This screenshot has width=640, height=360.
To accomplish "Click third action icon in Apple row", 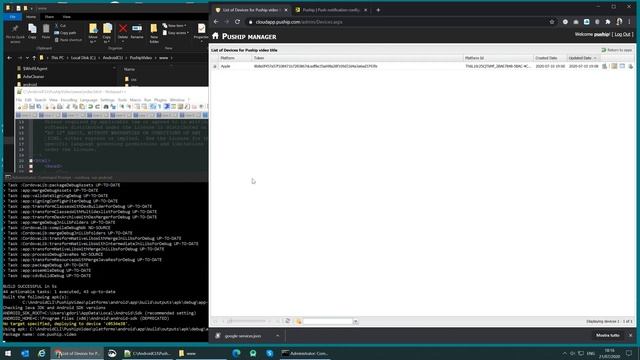I will (622, 66).
